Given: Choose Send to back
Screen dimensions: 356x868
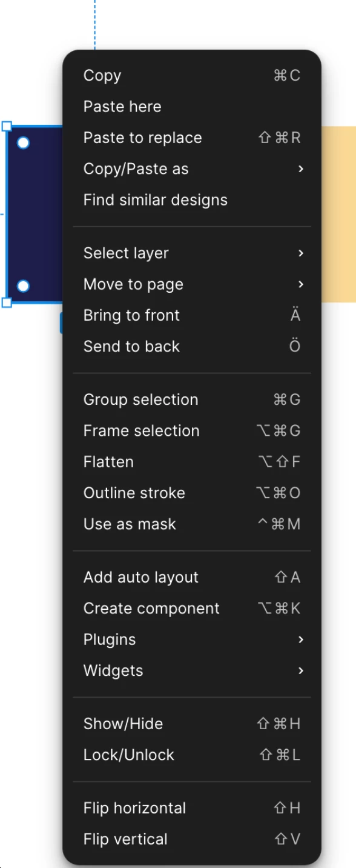Looking at the screenshot, I should click(192, 347).
